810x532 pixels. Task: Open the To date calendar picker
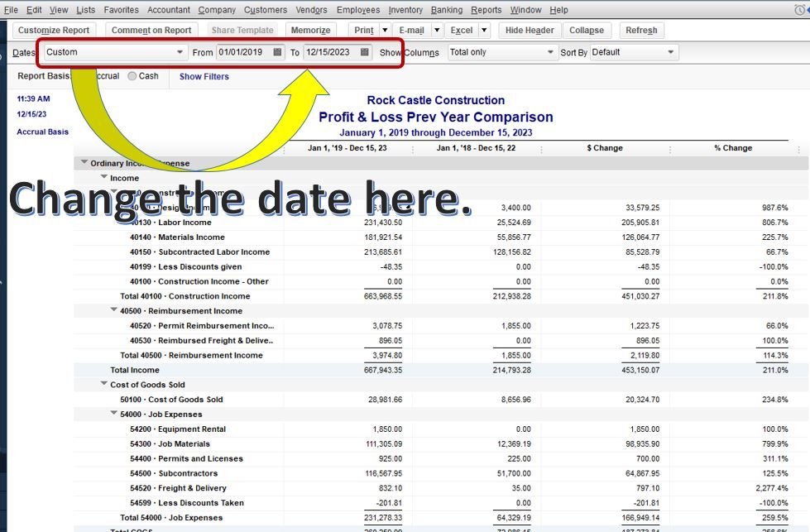coord(365,52)
